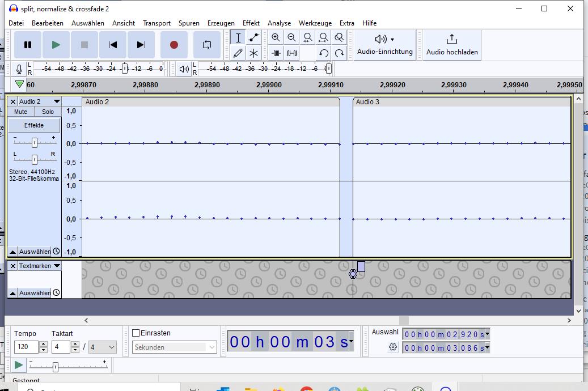Open the Spuren menu
The height and width of the screenshot is (391, 588).
189,23
